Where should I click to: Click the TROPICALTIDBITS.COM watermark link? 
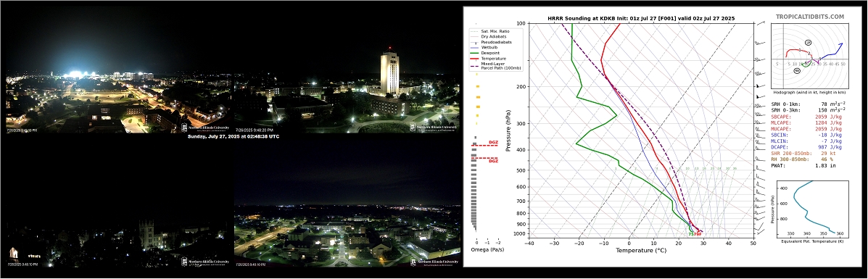coord(810,17)
